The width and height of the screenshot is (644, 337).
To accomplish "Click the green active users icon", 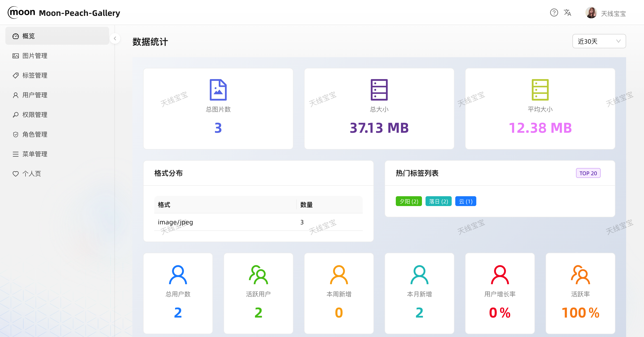I will click(x=258, y=275).
